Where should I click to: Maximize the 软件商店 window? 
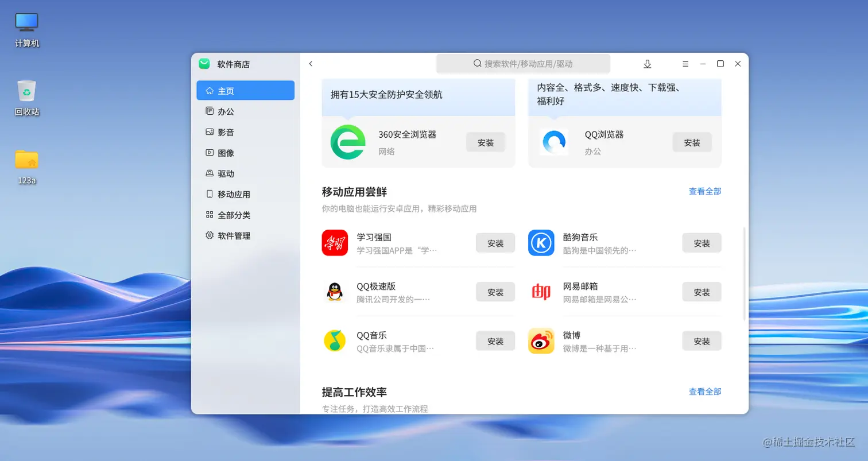[720, 64]
